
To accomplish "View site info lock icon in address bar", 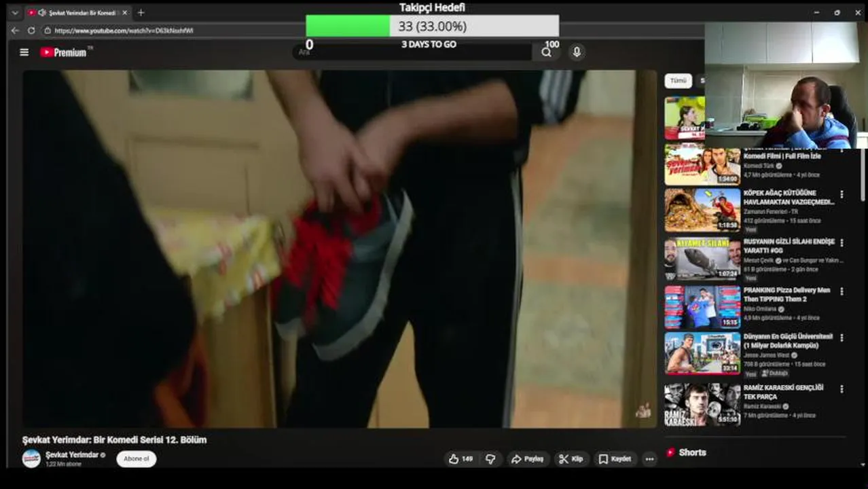I will 48,31.
